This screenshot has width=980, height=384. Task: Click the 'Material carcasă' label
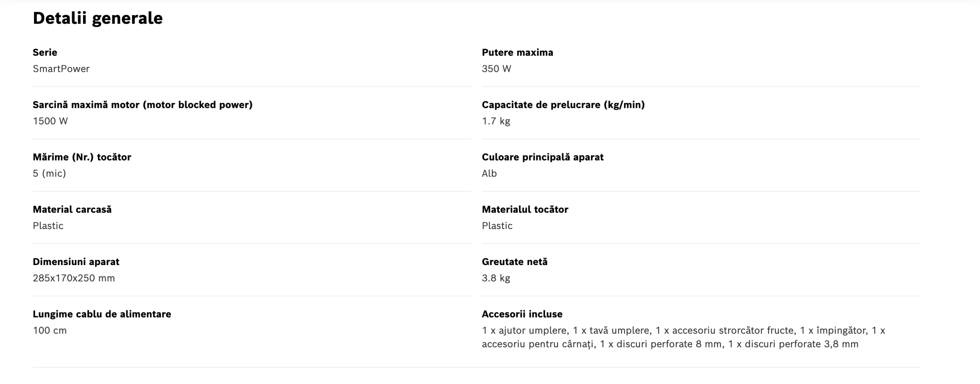(72, 210)
